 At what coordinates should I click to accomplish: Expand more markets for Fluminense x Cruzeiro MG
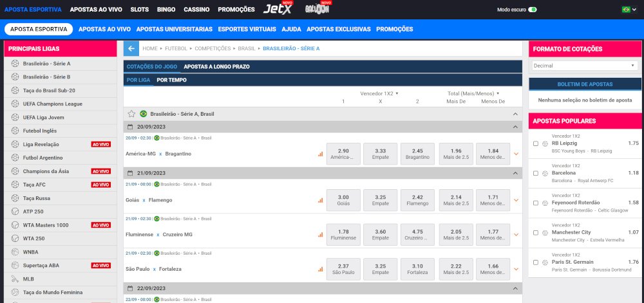(516, 235)
